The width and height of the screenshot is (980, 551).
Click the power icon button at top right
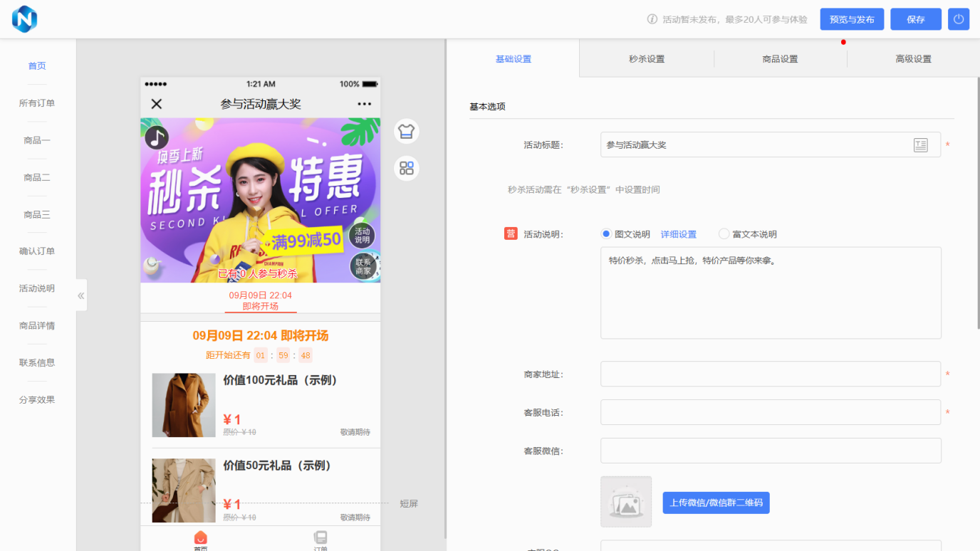click(x=959, y=19)
